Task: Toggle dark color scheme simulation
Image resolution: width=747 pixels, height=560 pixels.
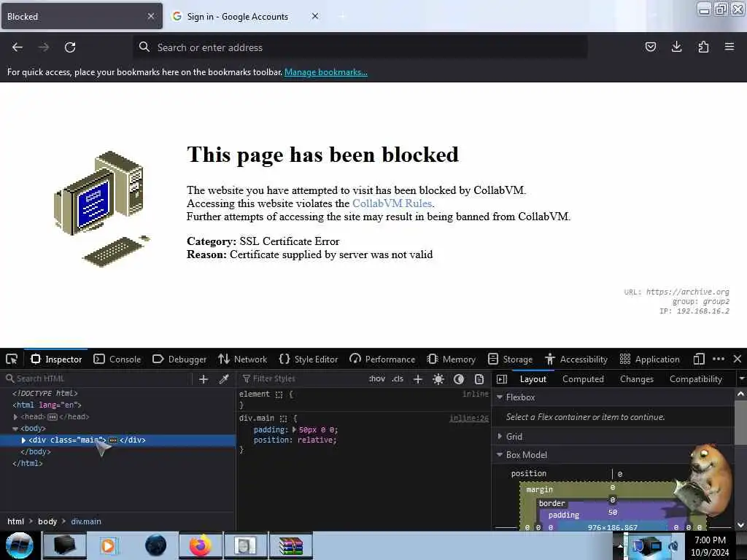Action: (459, 379)
